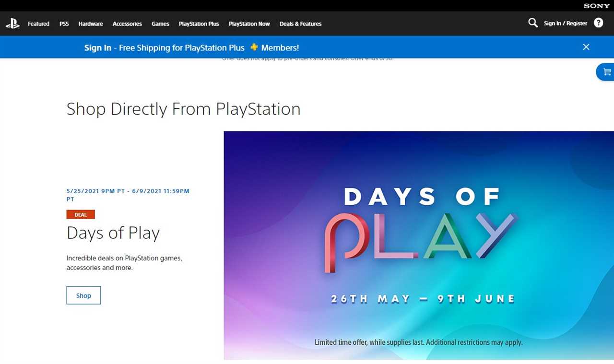The image size is (614, 364).
Task: Open the Days of Play promotional banner image
Action: [419, 245]
